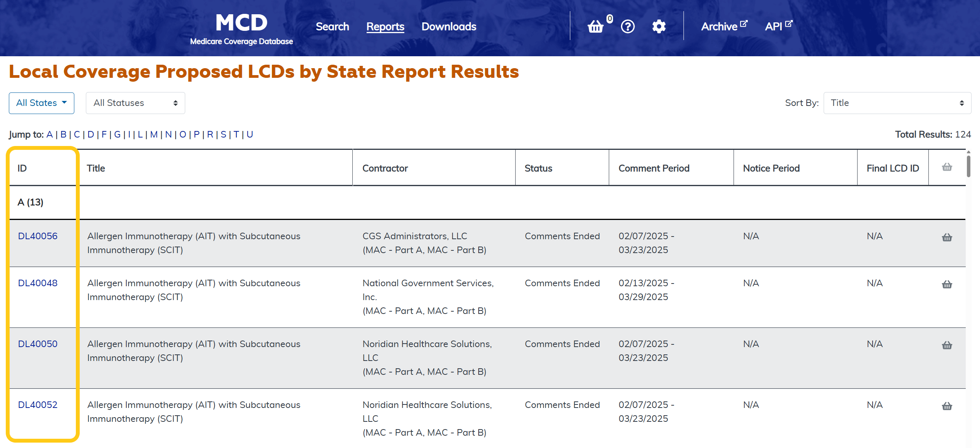Click the help question mark icon
Viewport: 980px width, 448px height.
(628, 27)
